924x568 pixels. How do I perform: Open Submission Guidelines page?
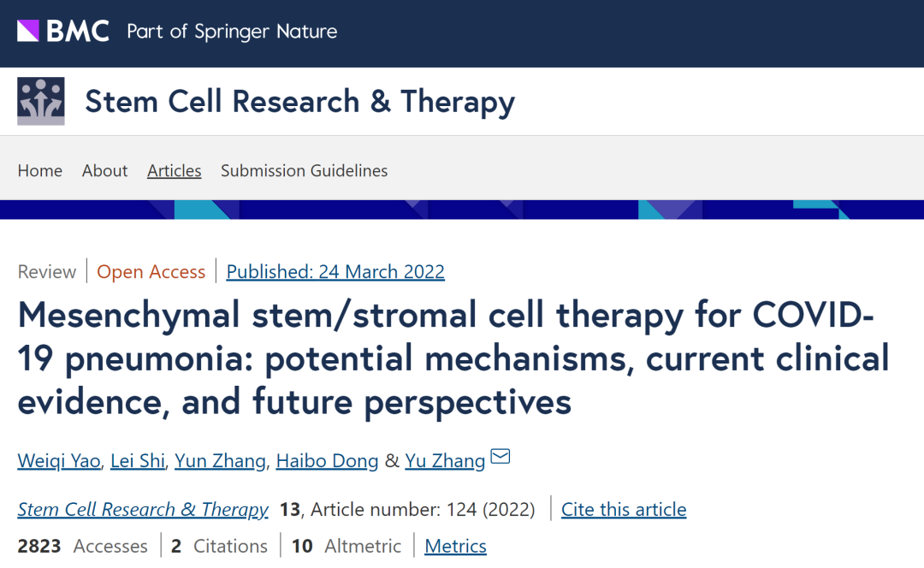pos(304,170)
